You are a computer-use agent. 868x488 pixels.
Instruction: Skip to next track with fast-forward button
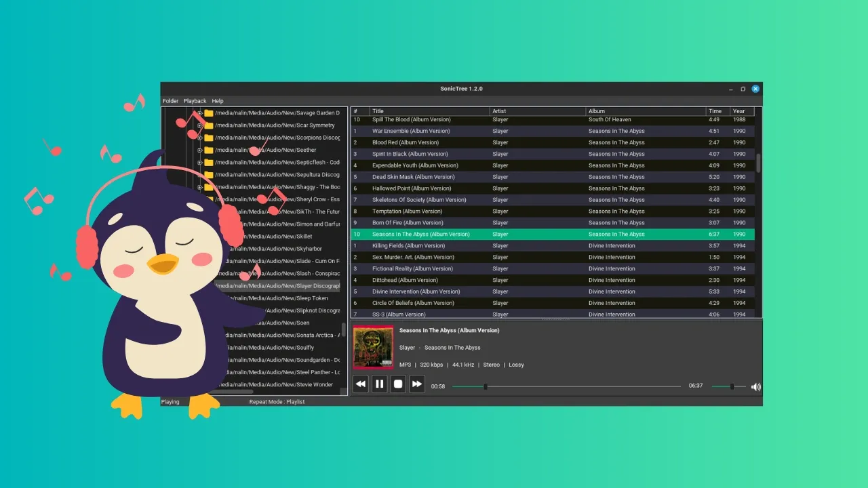point(417,384)
